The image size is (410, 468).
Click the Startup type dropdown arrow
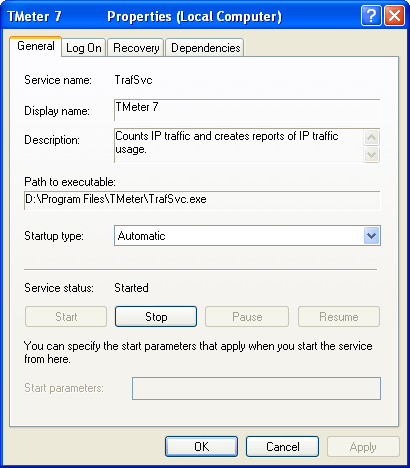point(371,236)
